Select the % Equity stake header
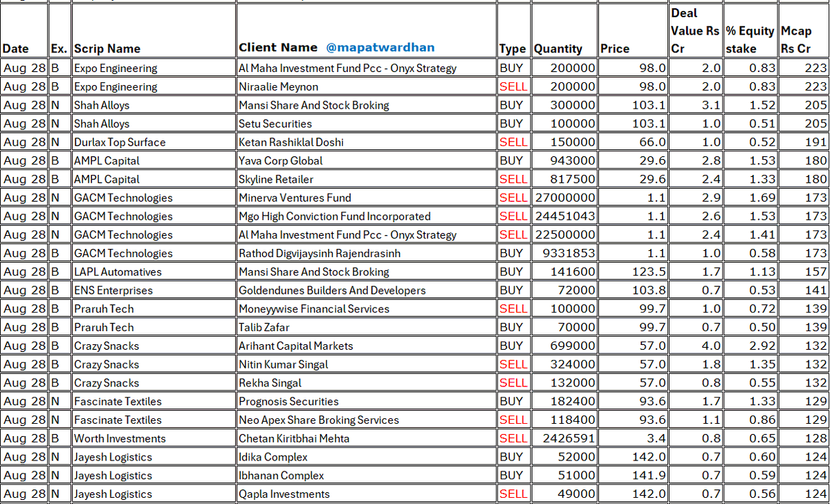 coord(750,31)
